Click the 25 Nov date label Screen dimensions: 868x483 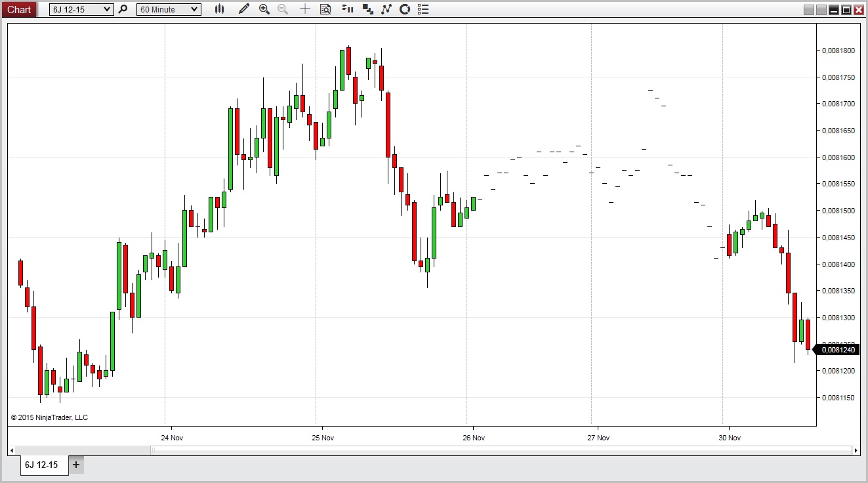[x=323, y=437]
